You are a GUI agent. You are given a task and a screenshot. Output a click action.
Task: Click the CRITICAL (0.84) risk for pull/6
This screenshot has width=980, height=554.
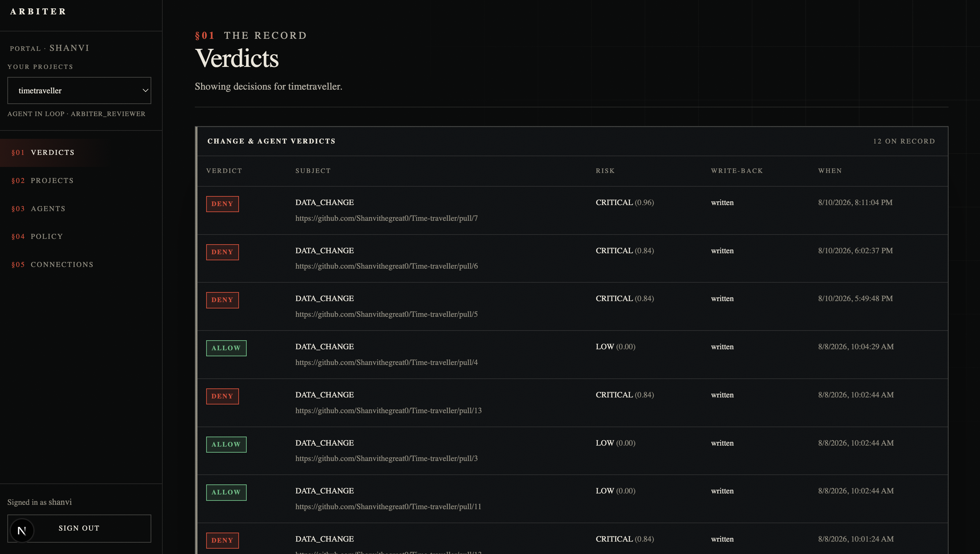(x=625, y=251)
